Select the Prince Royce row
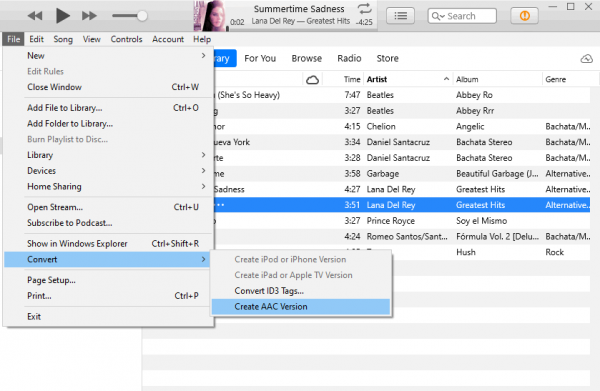Screen dimensions: 600x391 402,221
